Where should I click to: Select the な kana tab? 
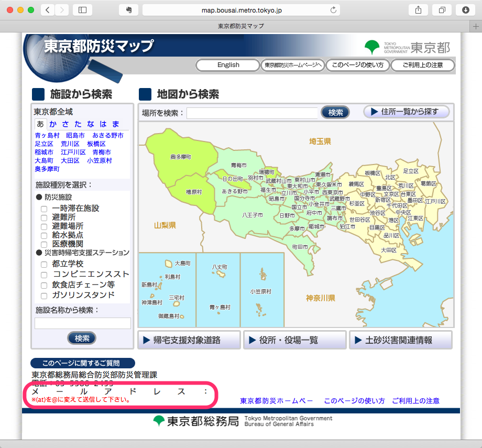(90, 124)
